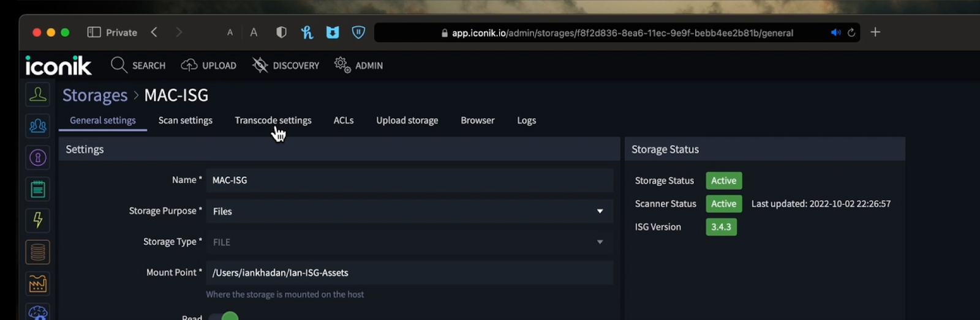Screen dimensions: 980x320
Task: Click the browser reload page icon
Action: click(x=851, y=32)
